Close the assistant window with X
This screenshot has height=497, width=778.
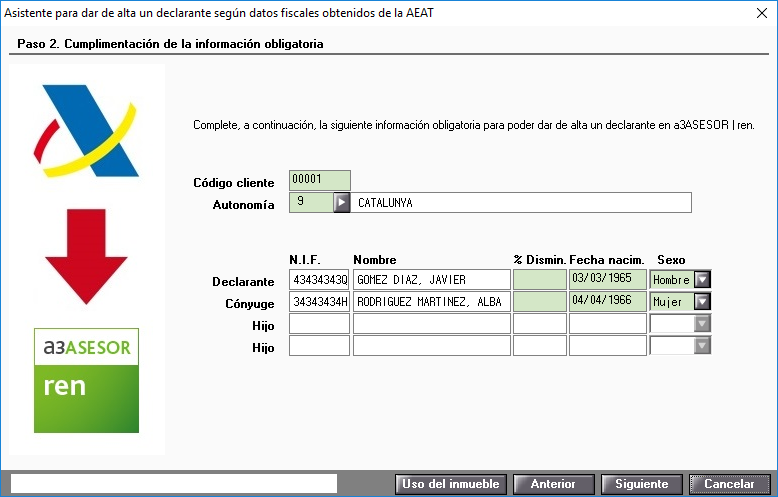point(762,13)
